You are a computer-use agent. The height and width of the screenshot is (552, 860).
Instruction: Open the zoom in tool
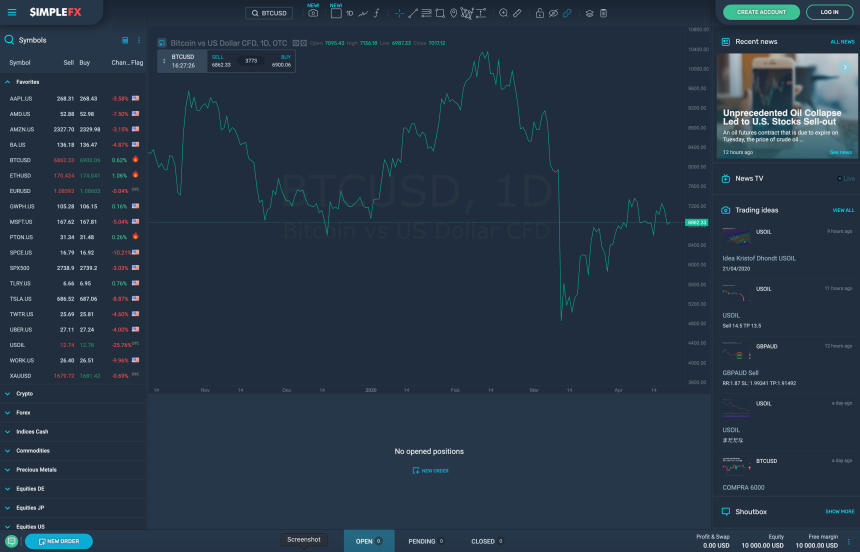[x=503, y=14]
